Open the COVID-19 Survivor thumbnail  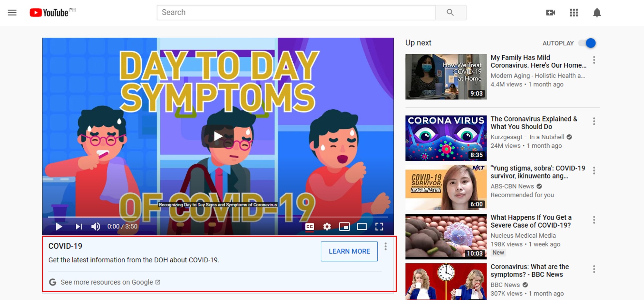446,187
